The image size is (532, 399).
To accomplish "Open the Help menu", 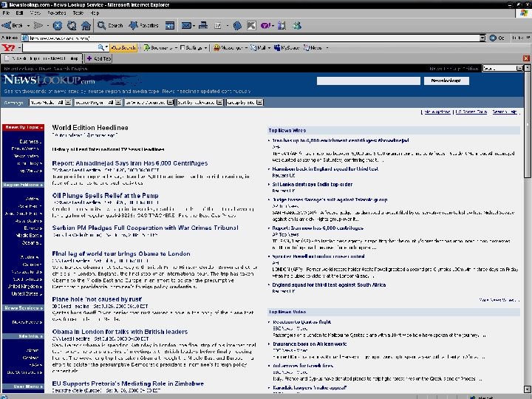I will tap(95, 13).
